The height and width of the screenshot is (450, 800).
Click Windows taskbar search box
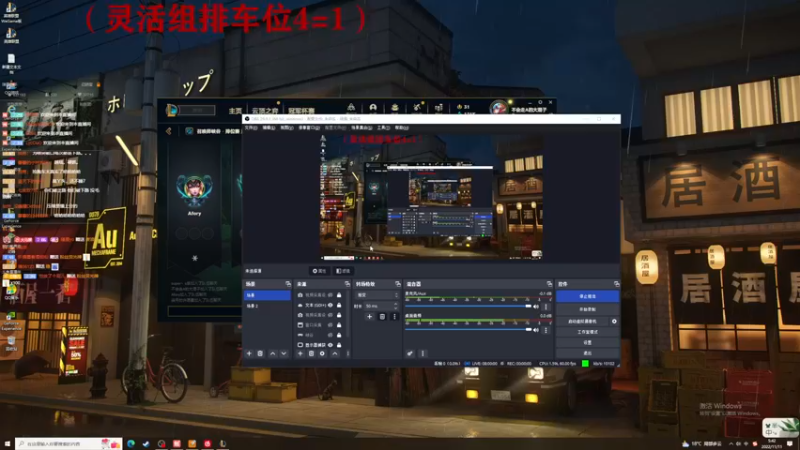click(69, 444)
